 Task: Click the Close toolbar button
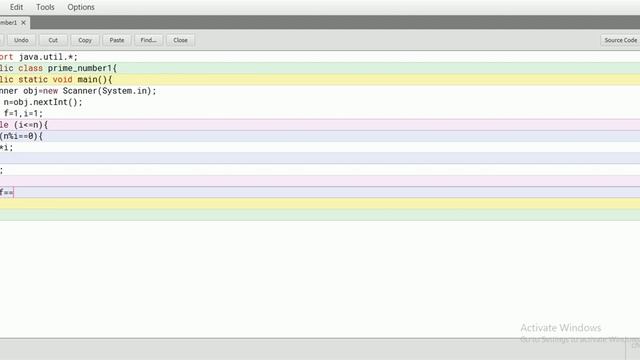point(180,40)
